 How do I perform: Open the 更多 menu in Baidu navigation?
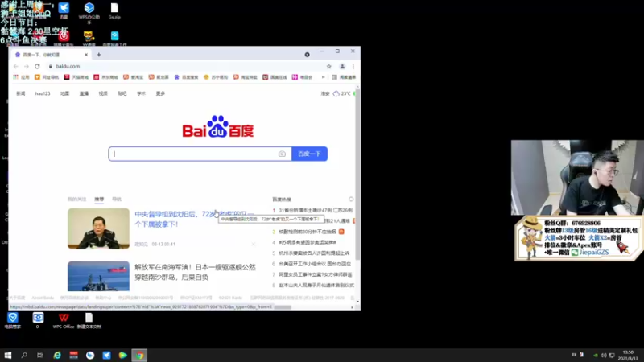tap(160, 93)
